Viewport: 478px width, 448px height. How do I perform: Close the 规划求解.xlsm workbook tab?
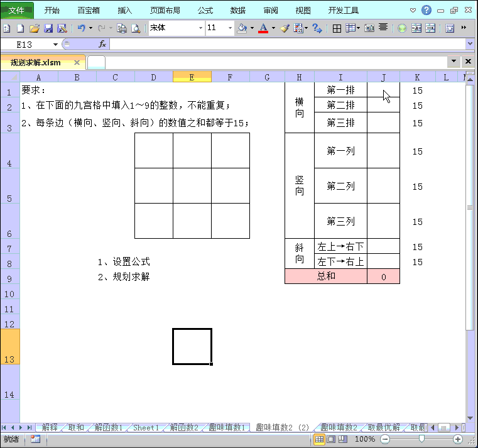77,62
